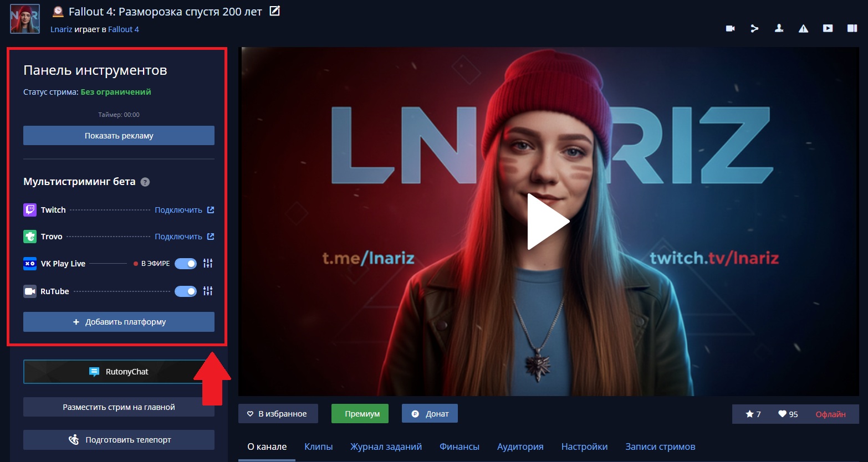Click the split panel layout icon

click(852, 28)
